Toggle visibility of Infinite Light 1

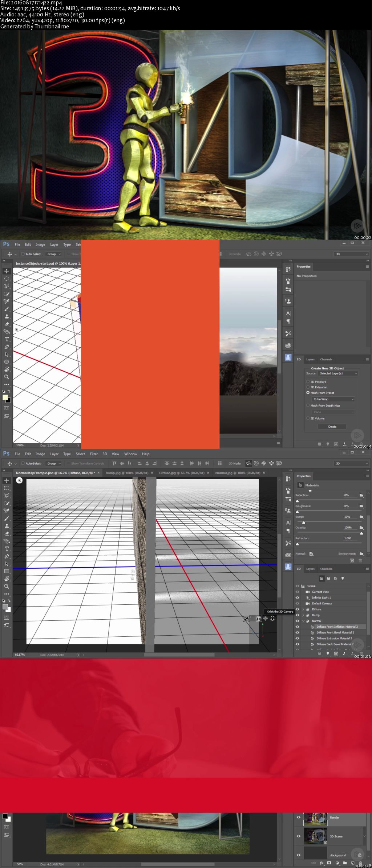point(298,597)
